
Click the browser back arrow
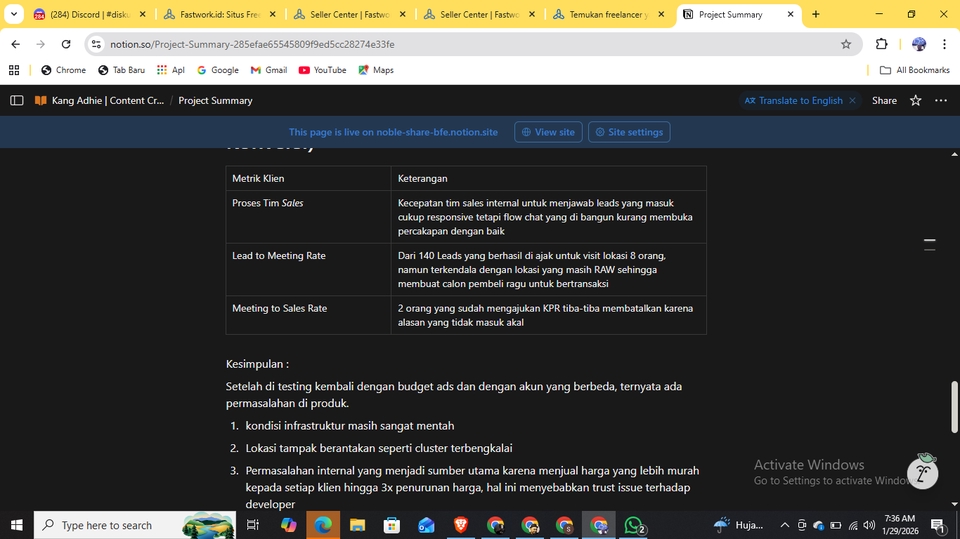16,44
